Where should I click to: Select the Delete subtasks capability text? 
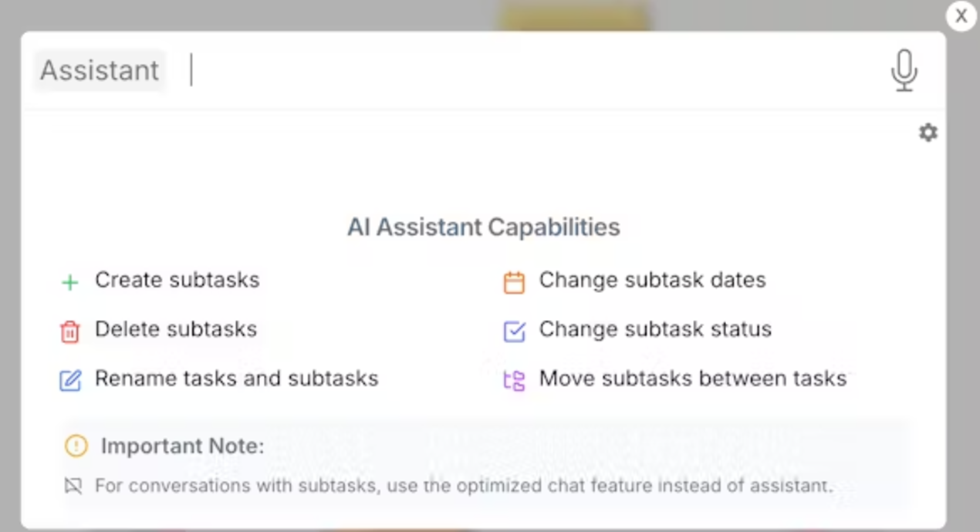point(176,329)
